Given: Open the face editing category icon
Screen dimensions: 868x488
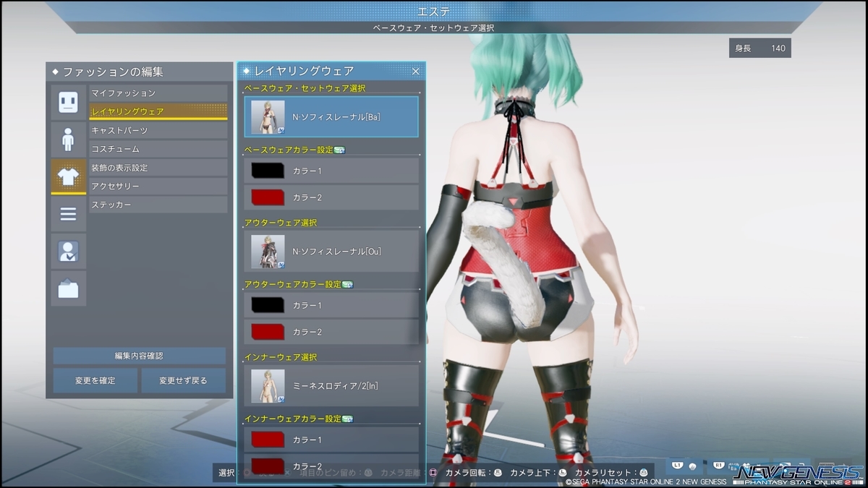Looking at the screenshot, I should tap(68, 102).
